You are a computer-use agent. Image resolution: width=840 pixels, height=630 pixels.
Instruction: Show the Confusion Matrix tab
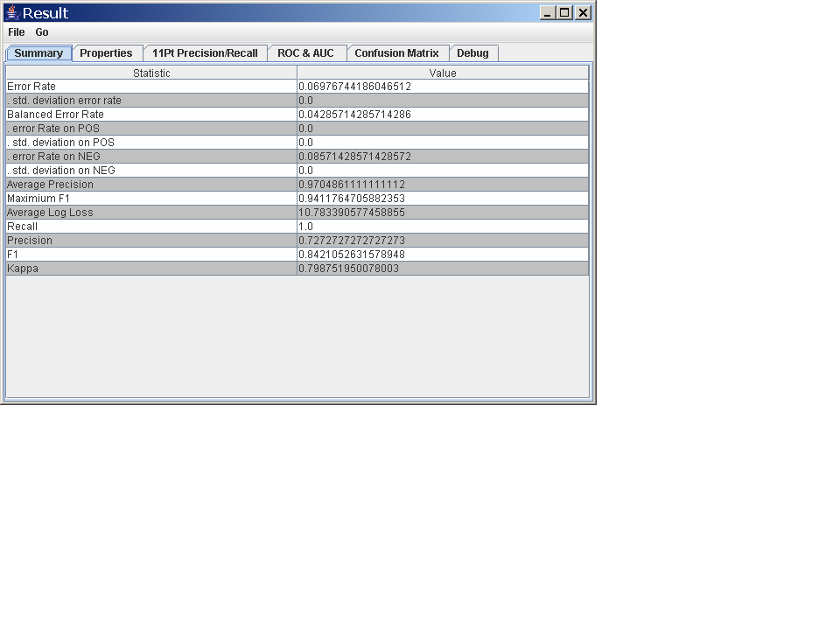396,53
